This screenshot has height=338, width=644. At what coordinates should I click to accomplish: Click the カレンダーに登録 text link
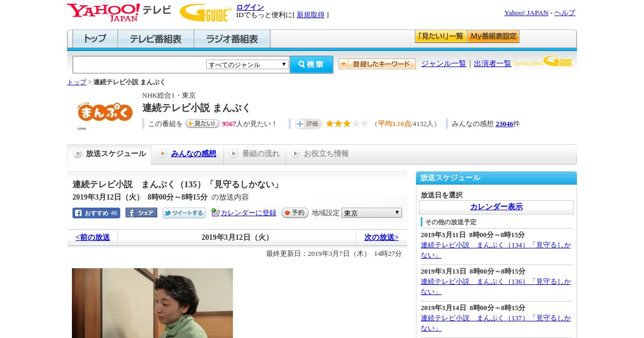[248, 212]
